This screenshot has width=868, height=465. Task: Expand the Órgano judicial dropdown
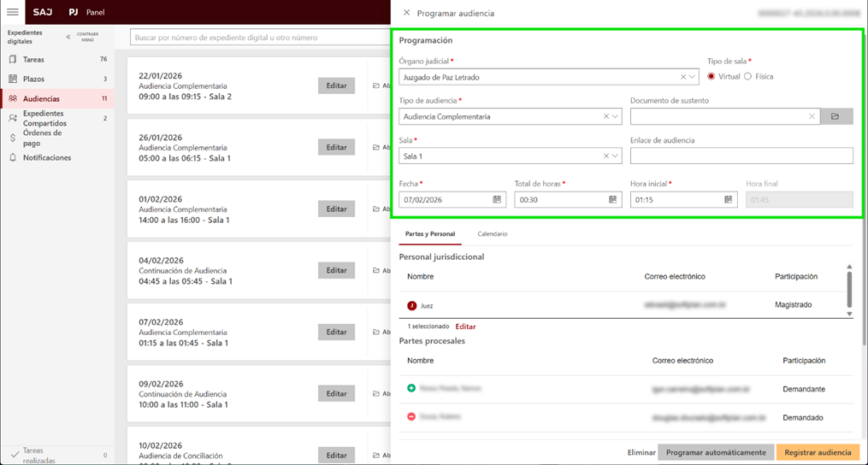click(x=692, y=77)
